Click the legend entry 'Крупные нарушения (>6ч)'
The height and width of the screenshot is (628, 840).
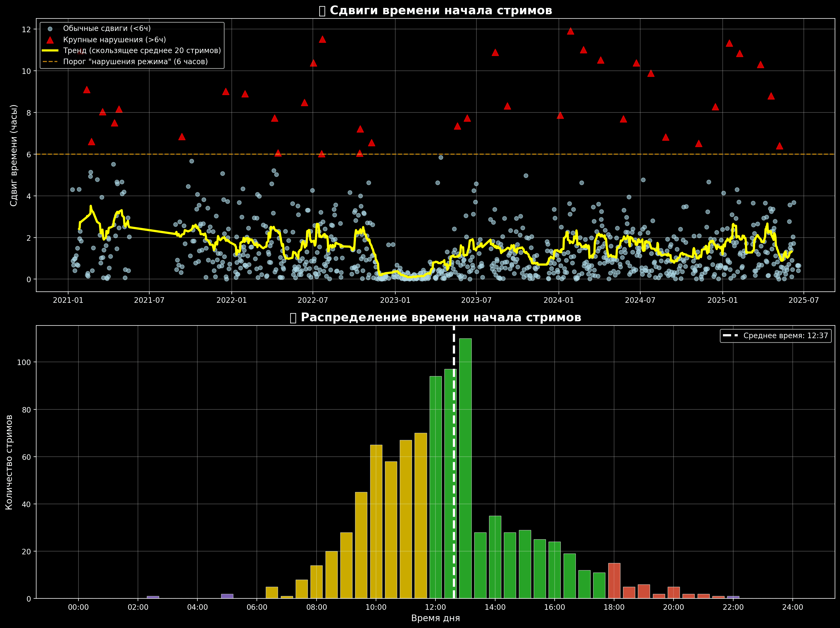115,40
